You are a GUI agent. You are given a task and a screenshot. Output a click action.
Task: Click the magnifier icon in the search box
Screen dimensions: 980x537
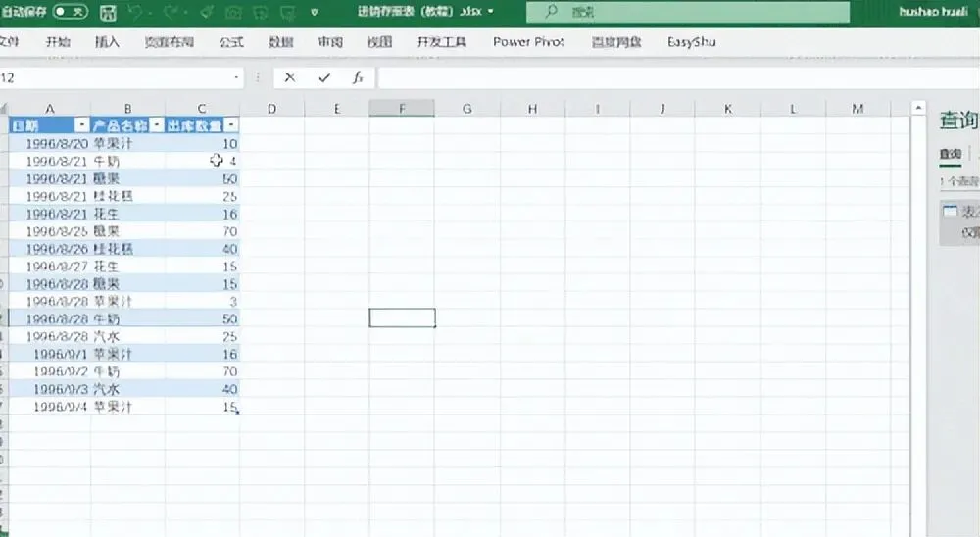click(551, 11)
